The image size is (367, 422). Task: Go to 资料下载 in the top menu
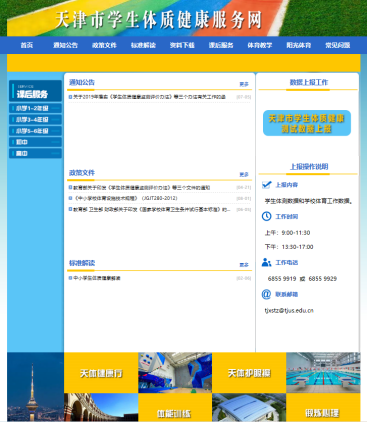pyautogui.click(x=182, y=45)
